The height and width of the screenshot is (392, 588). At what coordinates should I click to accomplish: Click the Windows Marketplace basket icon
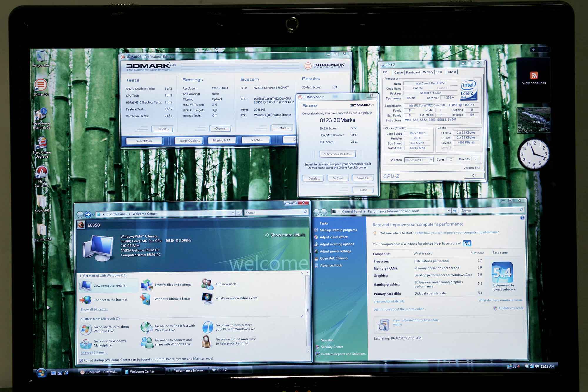click(86, 343)
